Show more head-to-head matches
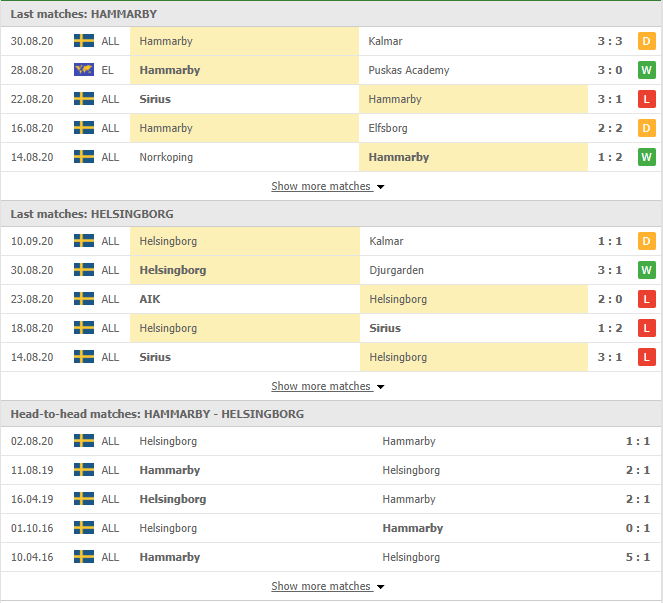 click(328, 586)
